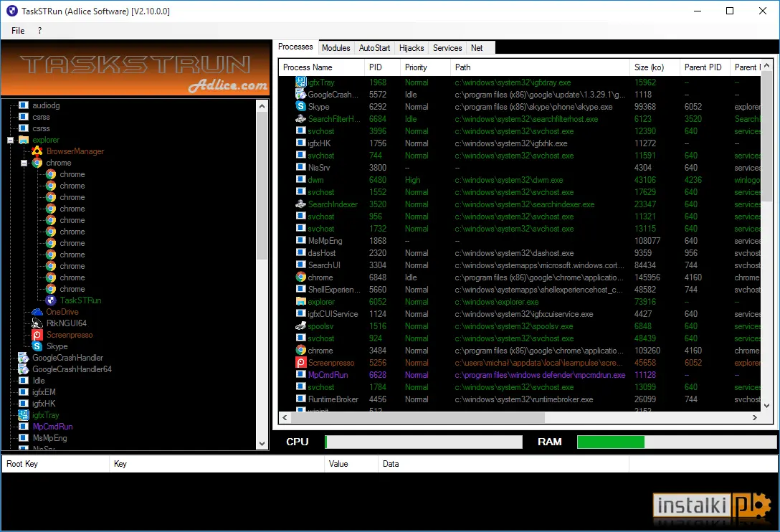
Task: Switch to the Modules tab
Action: pyautogui.click(x=336, y=48)
